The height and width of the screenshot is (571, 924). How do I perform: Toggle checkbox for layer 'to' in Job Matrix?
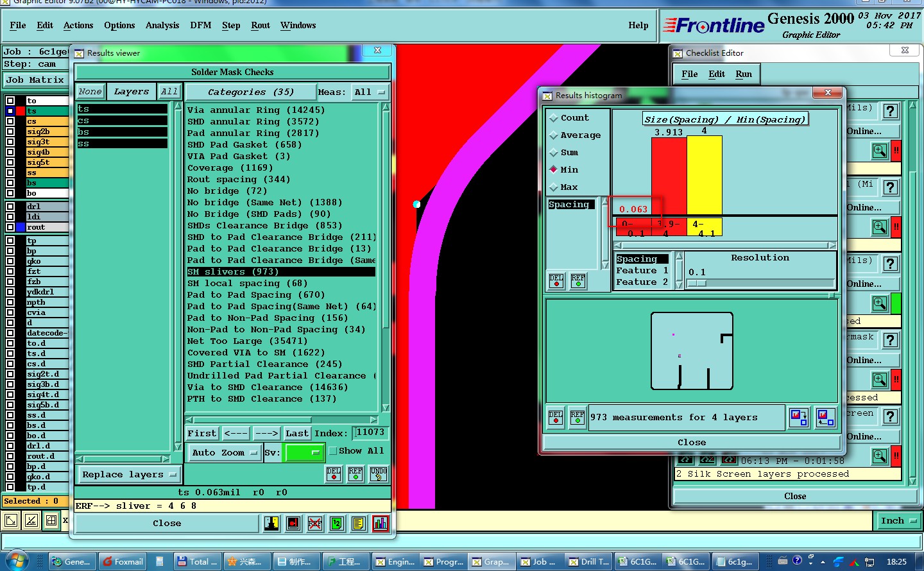pyautogui.click(x=10, y=101)
